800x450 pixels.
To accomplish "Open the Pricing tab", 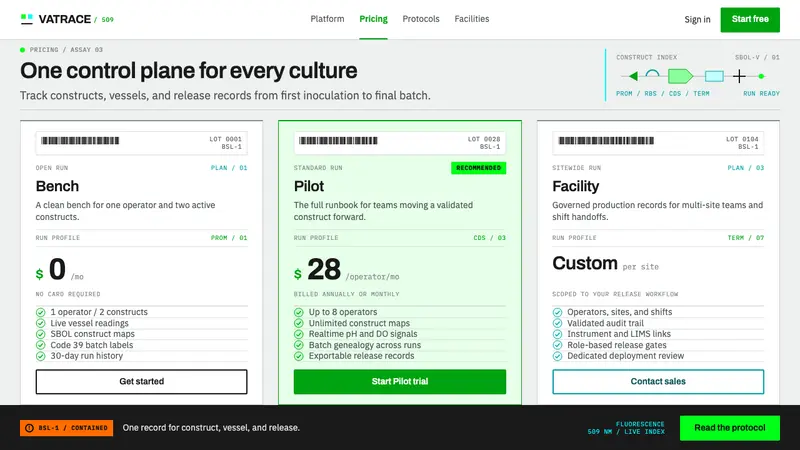I will [x=373, y=19].
